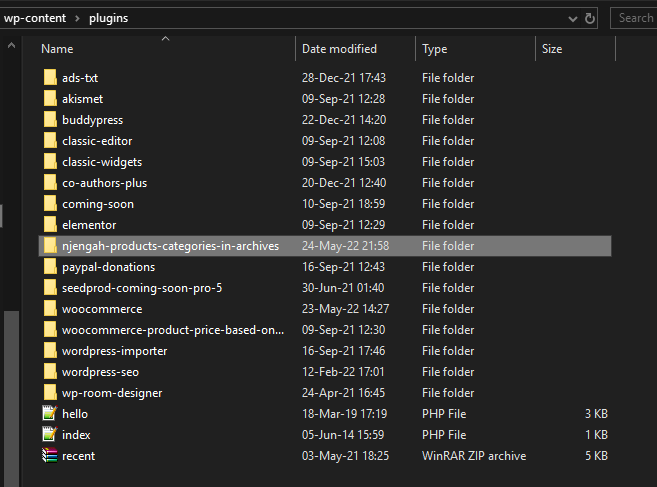Click the ads-txt folder icon
Screen dimensions: 657x487
(x=50, y=78)
